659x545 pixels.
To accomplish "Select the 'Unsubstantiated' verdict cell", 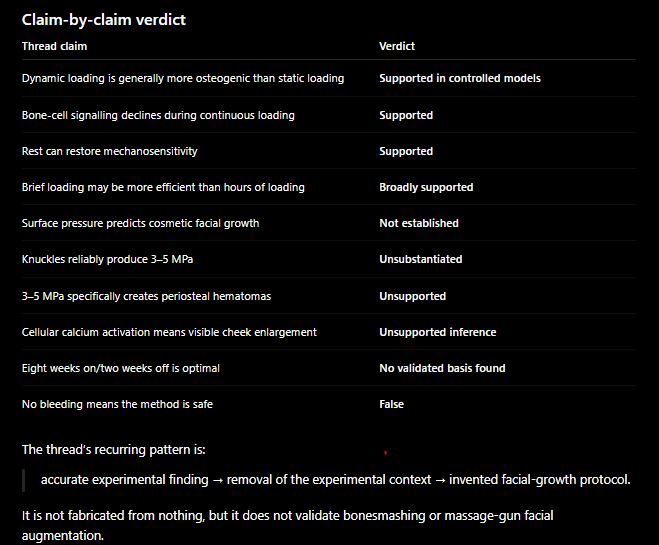I will tap(421, 259).
